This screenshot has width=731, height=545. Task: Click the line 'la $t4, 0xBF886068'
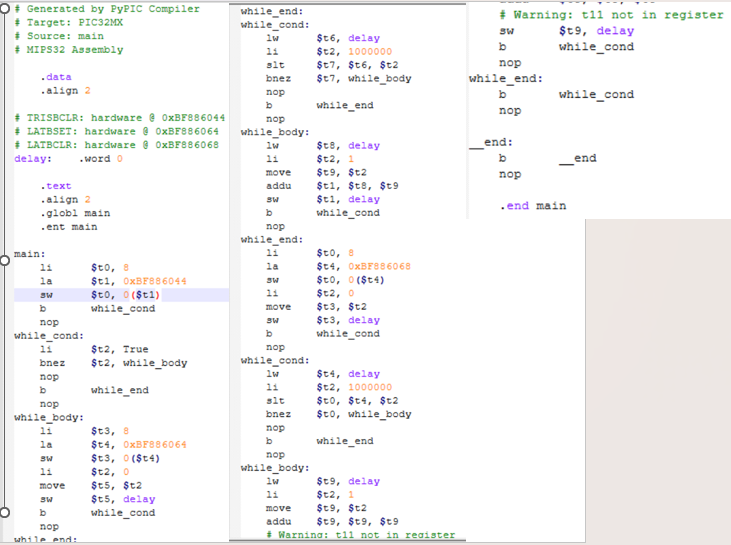click(x=338, y=266)
